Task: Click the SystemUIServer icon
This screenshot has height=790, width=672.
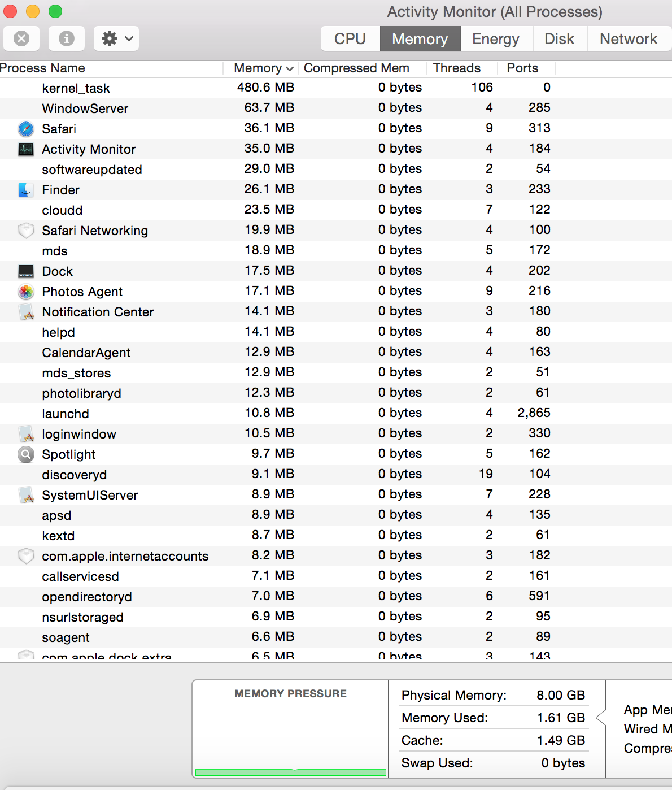Action: 26,495
